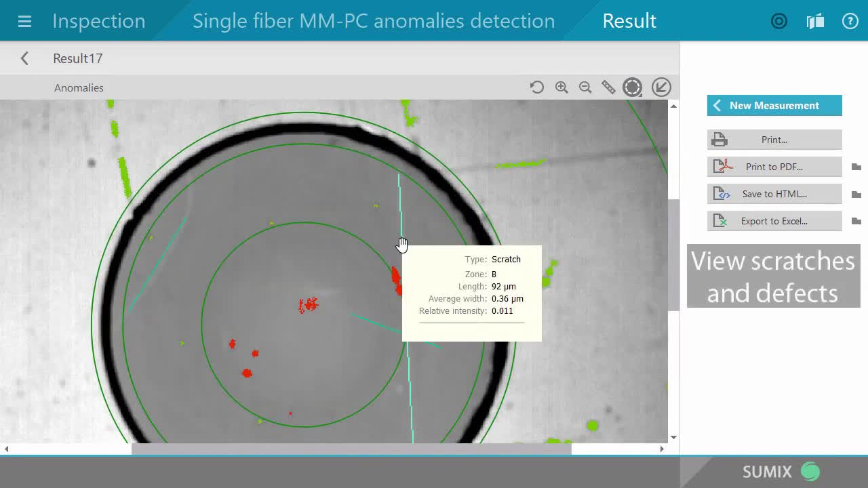Select the ruler measurement tool

(x=608, y=87)
